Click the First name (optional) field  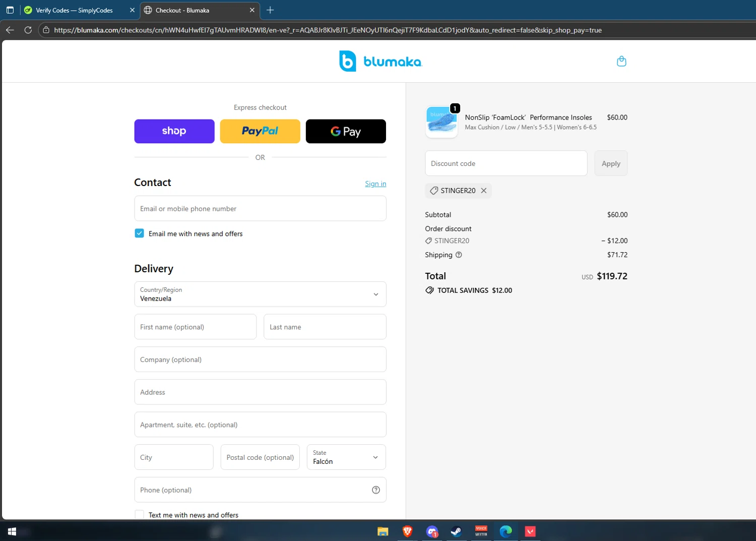click(196, 327)
